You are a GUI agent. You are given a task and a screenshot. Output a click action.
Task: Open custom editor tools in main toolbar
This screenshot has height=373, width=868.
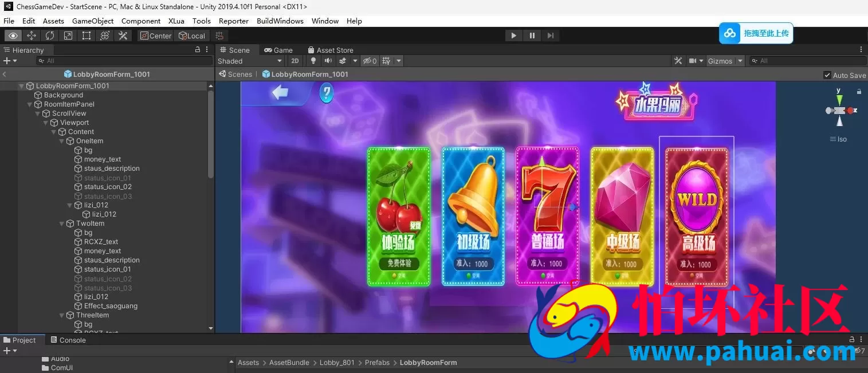[123, 36]
